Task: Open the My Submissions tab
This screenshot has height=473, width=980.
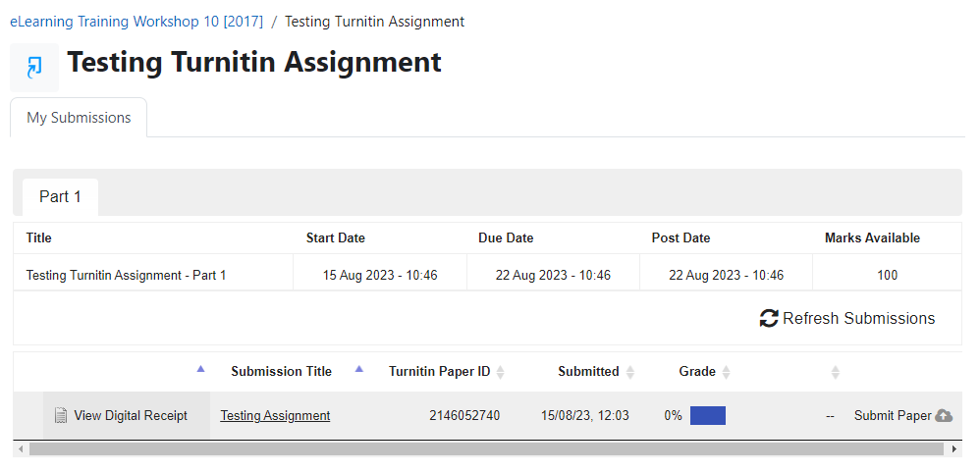Action: point(79,118)
